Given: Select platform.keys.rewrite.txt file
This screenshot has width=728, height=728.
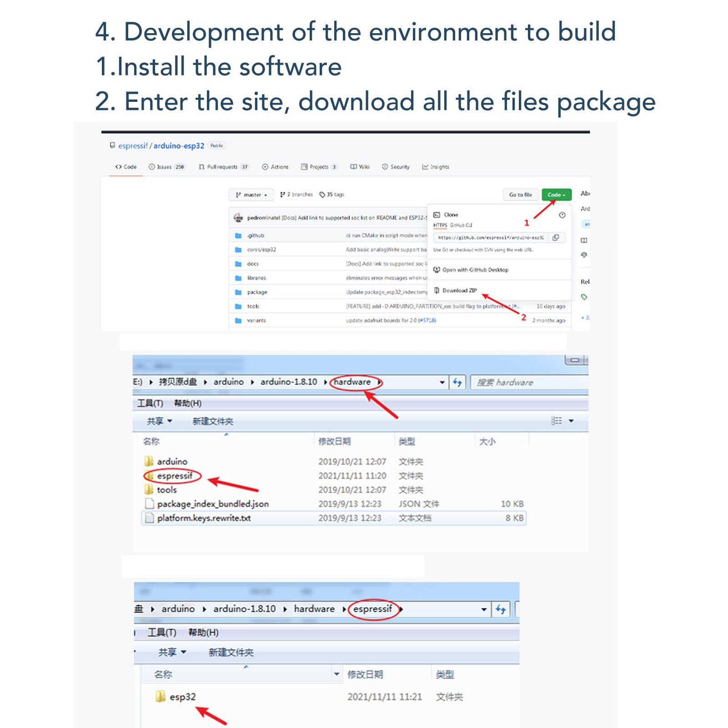Looking at the screenshot, I should (334, 518).
